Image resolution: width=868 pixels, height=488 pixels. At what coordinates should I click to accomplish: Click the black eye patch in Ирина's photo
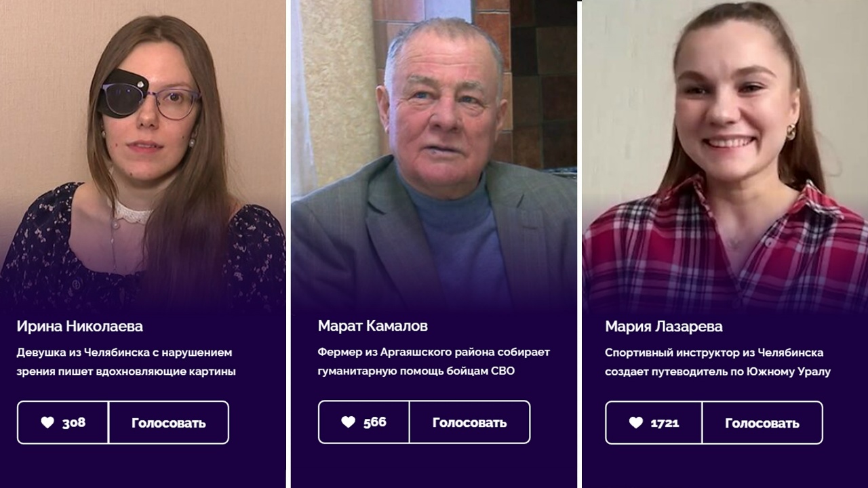click(x=122, y=94)
